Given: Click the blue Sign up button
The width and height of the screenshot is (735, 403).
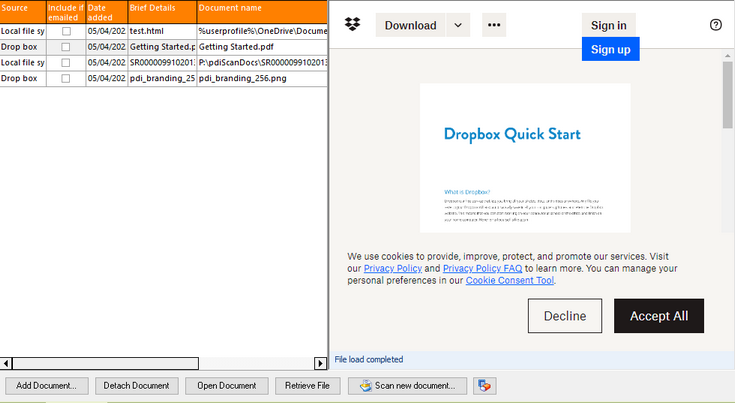Looking at the screenshot, I should (x=610, y=49).
